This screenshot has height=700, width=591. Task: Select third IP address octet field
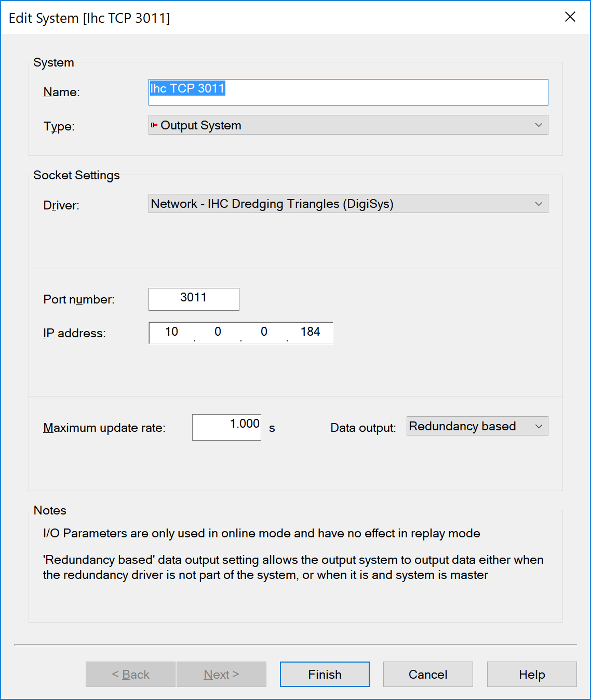pos(264,333)
